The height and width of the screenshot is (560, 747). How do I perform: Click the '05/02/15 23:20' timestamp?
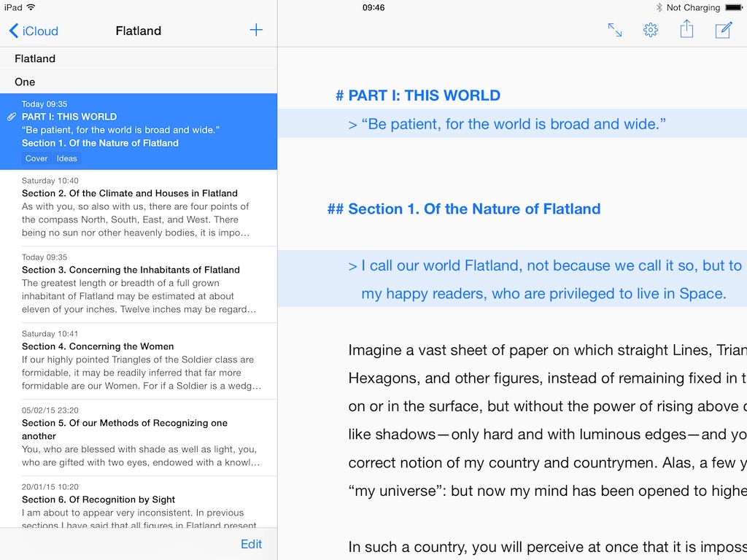50,411
